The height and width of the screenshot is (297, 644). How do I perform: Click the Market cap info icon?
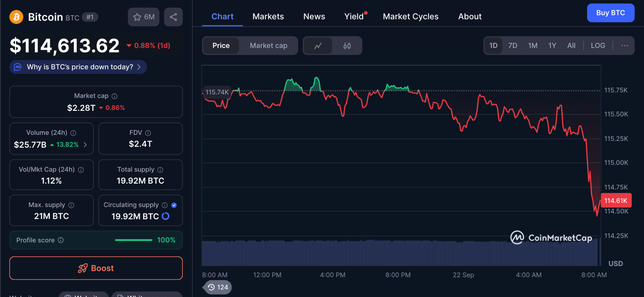[x=115, y=96]
